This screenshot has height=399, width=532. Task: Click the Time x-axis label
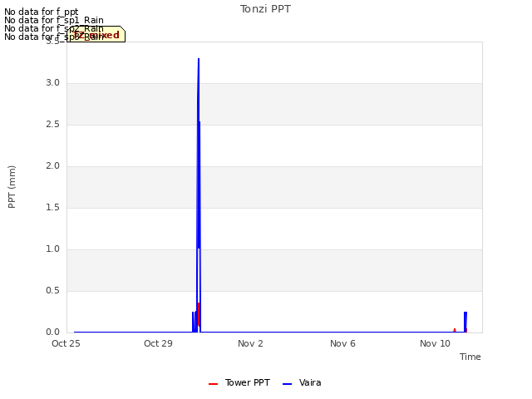coord(470,357)
